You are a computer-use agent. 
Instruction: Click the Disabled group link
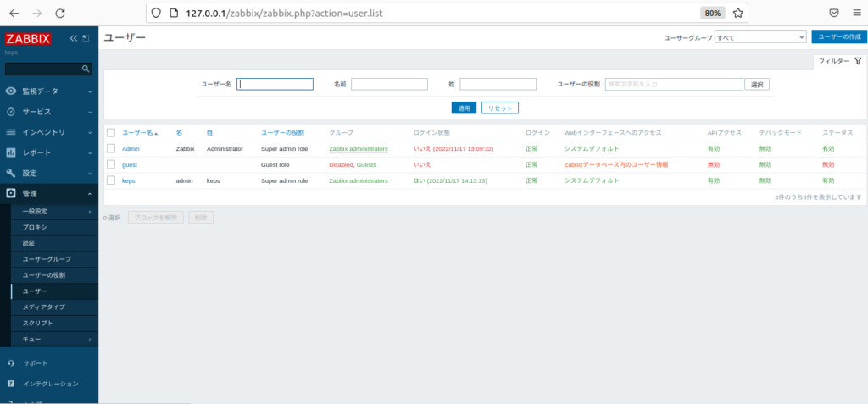click(x=341, y=165)
